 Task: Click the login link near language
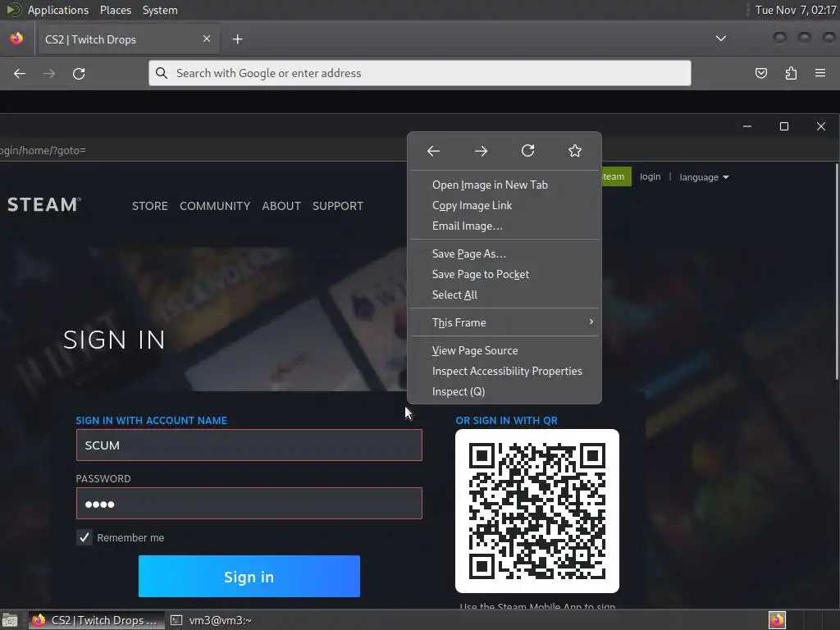[x=650, y=177]
